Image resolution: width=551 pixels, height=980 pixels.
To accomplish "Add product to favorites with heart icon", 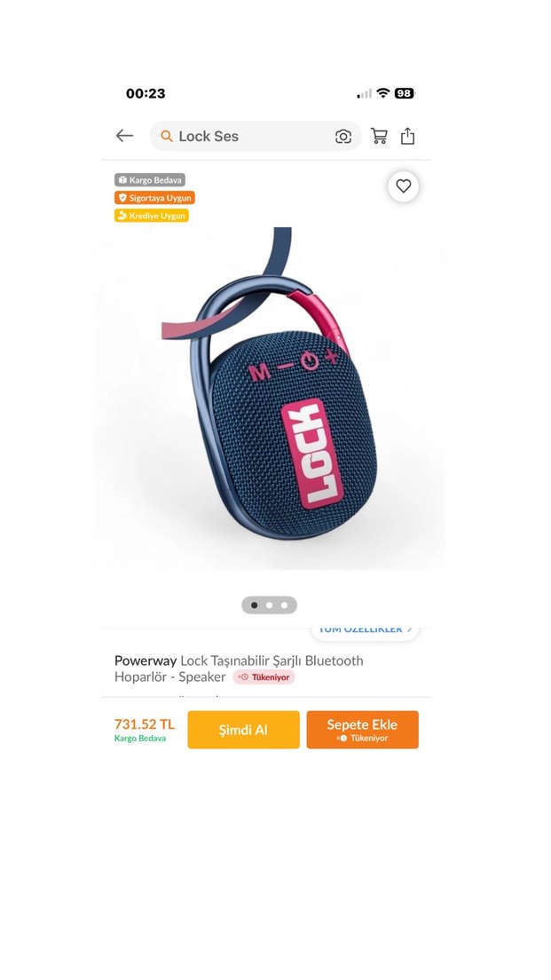I will click(x=404, y=186).
